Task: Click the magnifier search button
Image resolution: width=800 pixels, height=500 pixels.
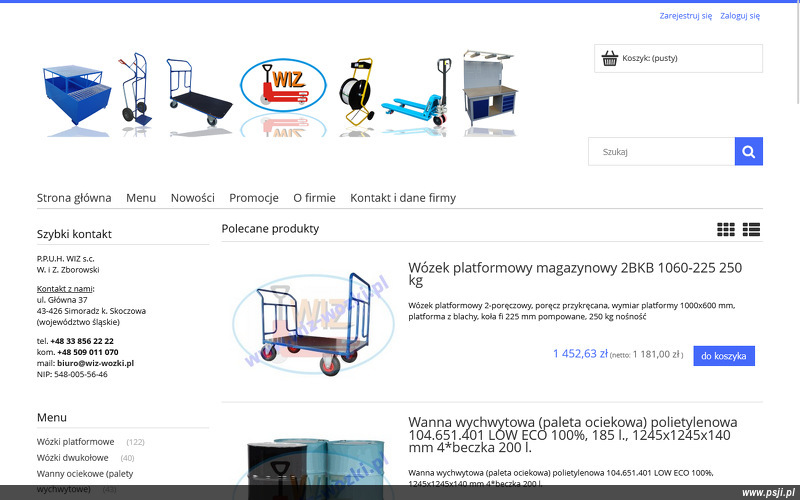Action: click(748, 152)
